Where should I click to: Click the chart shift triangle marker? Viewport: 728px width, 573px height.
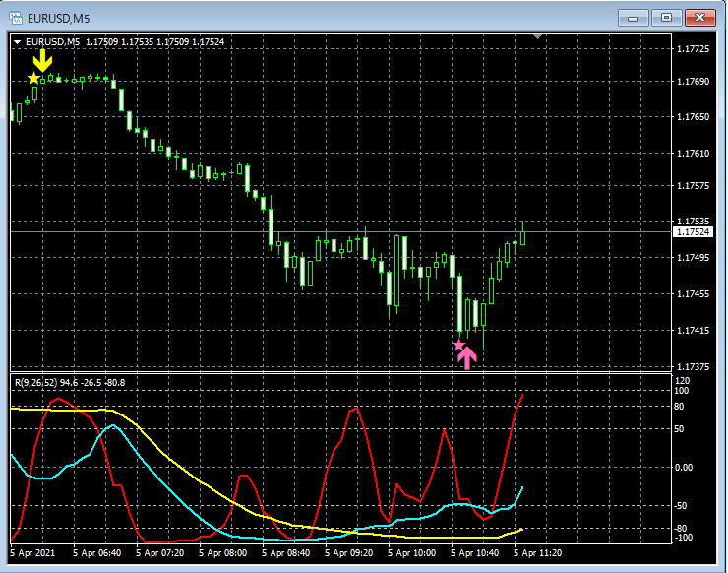pos(538,36)
